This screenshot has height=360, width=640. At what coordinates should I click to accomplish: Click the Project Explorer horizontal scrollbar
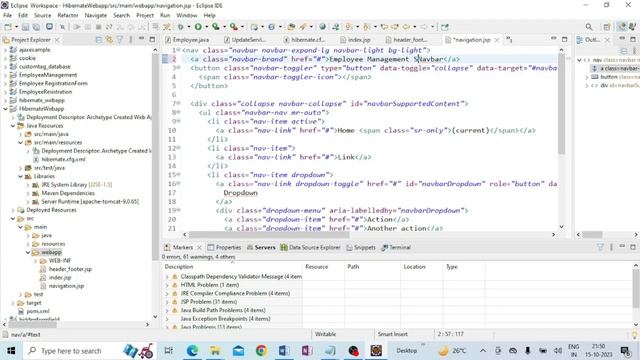pyautogui.click(x=33, y=325)
